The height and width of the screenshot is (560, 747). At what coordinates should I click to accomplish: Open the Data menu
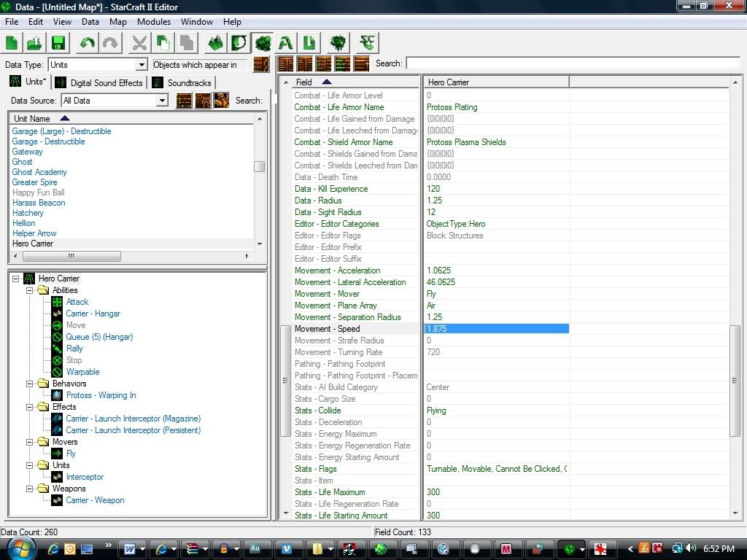click(x=90, y=22)
